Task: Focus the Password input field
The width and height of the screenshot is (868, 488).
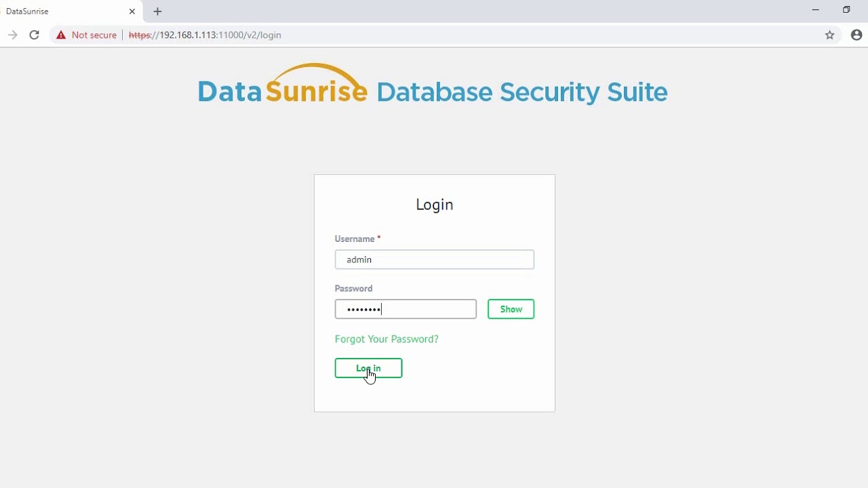Action: pyautogui.click(x=406, y=309)
